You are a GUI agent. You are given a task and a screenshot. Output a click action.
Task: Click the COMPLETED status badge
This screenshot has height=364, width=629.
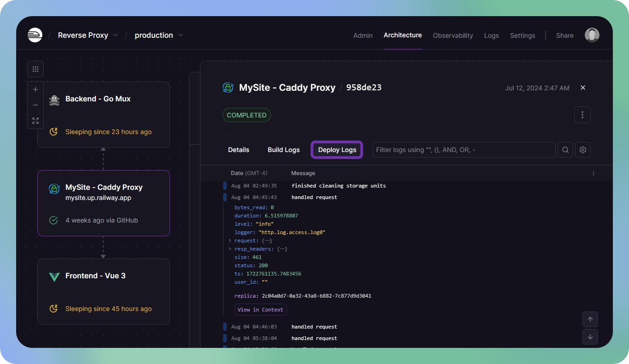[x=247, y=115]
